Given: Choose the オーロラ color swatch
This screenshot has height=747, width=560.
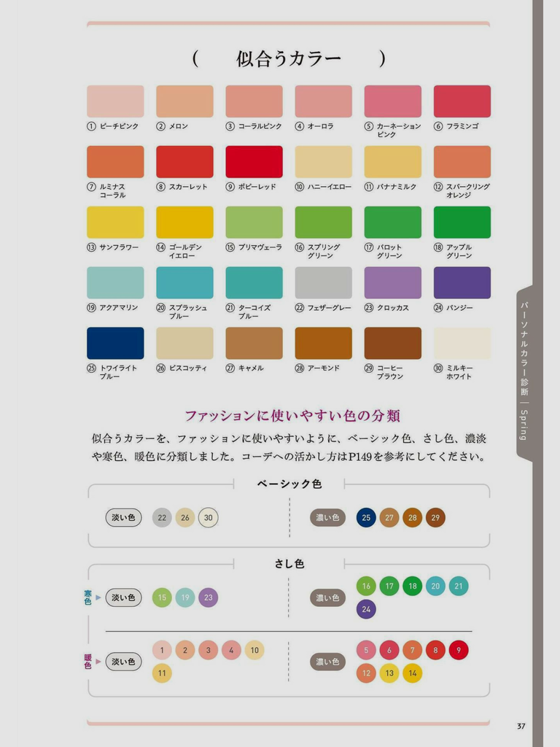Looking at the screenshot, I should pyautogui.click(x=323, y=101).
